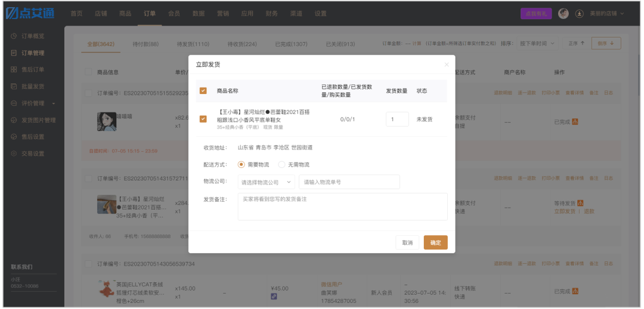Switch to the 待收货(224) tab

point(242,44)
